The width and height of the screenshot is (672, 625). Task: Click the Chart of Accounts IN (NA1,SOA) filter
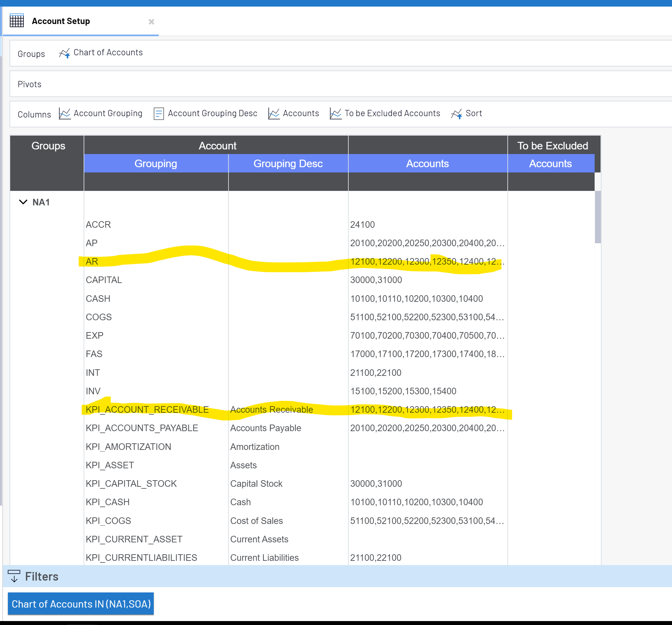tap(81, 604)
